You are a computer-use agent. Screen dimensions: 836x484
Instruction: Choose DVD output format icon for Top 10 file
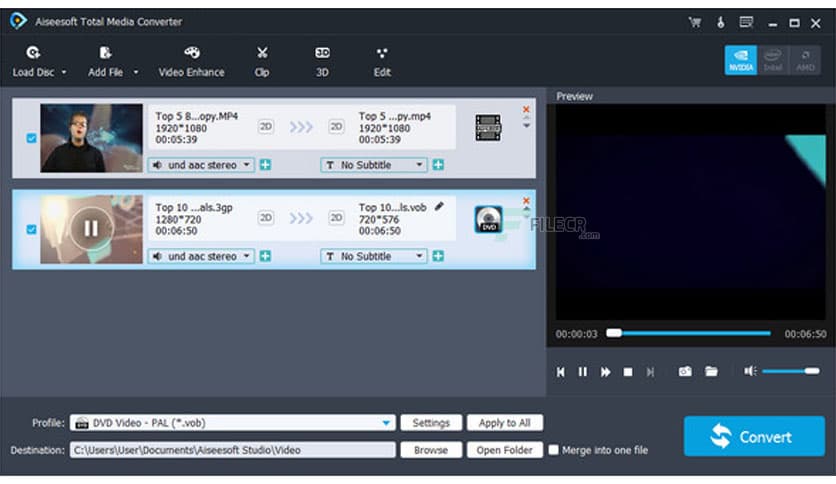click(x=488, y=219)
